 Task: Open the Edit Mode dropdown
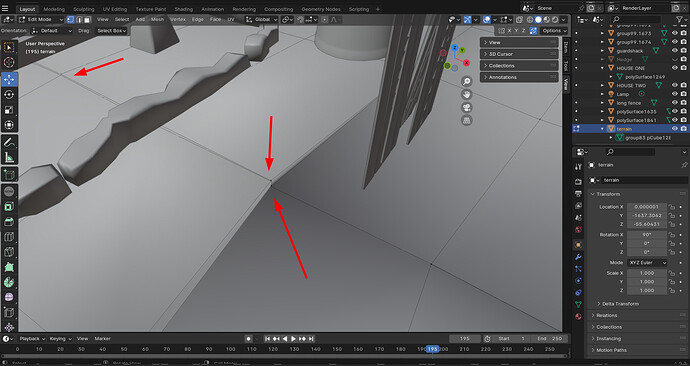pyautogui.click(x=40, y=19)
